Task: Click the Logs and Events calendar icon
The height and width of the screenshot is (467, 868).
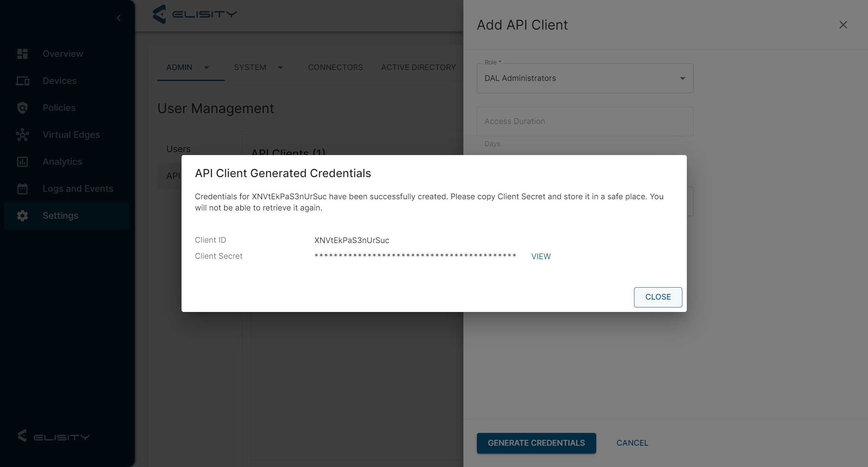Action: [22, 189]
